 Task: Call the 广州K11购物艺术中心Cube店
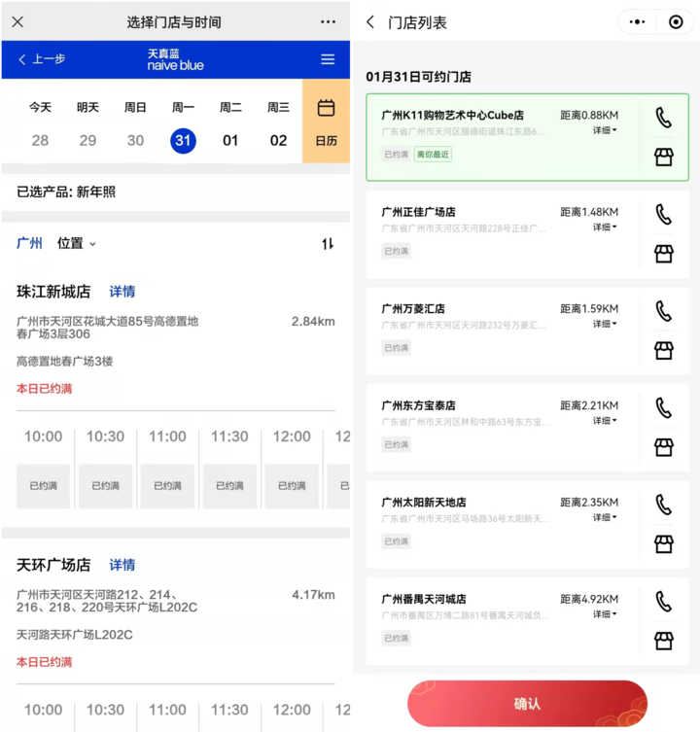(x=664, y=118)
